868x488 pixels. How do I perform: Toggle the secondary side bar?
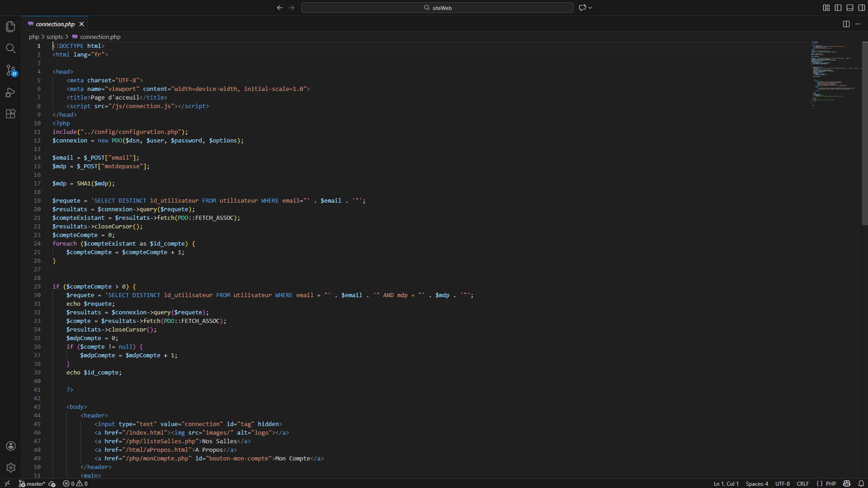click(x=862, y=8)
